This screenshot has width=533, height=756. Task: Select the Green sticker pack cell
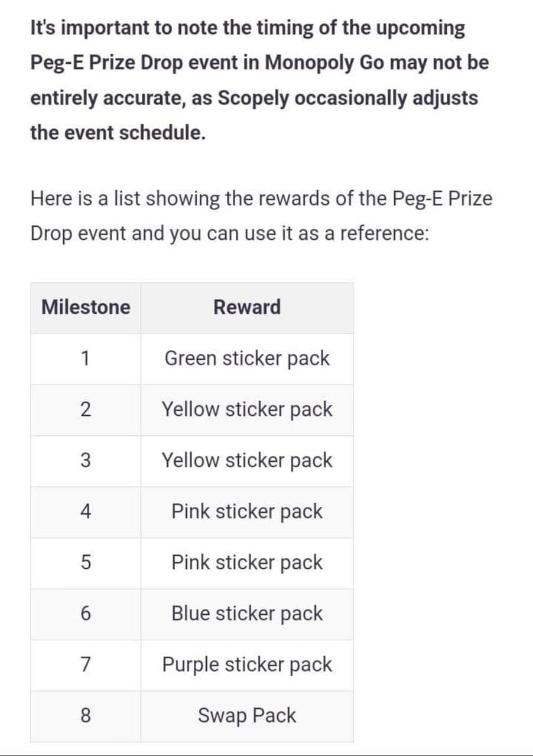[247, 359]
